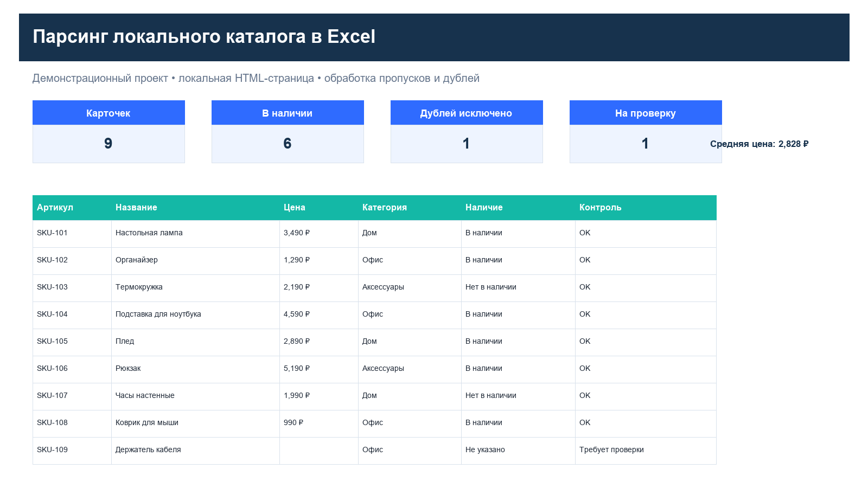Click the price 990 ₽
Image resolution: width=868 pixels, height=488 pixels.
[293, 422]
